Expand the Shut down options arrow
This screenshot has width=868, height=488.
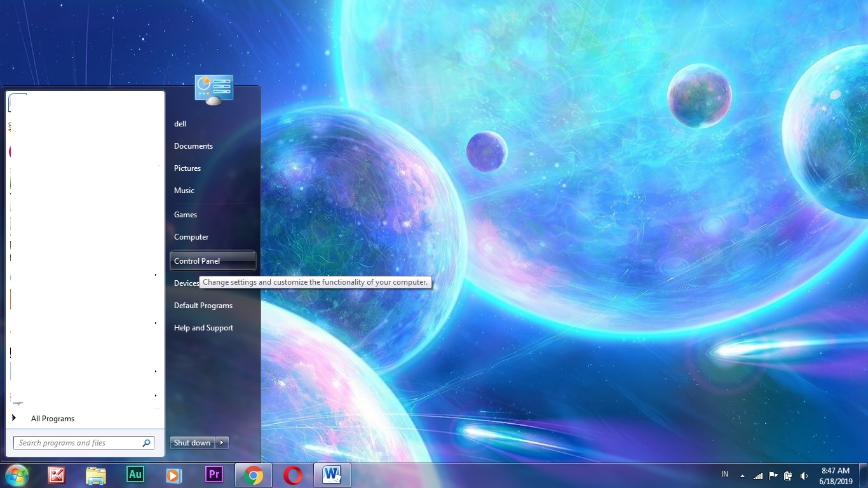(222, 443)
